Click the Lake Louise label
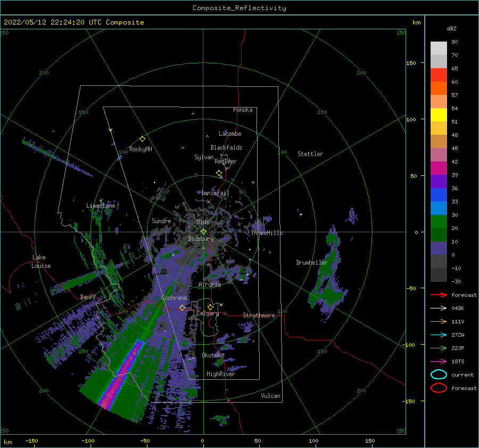 [41, 262]
